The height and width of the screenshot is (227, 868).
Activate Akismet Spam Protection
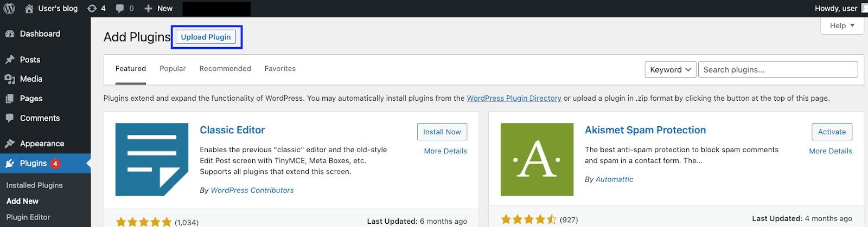832,132
